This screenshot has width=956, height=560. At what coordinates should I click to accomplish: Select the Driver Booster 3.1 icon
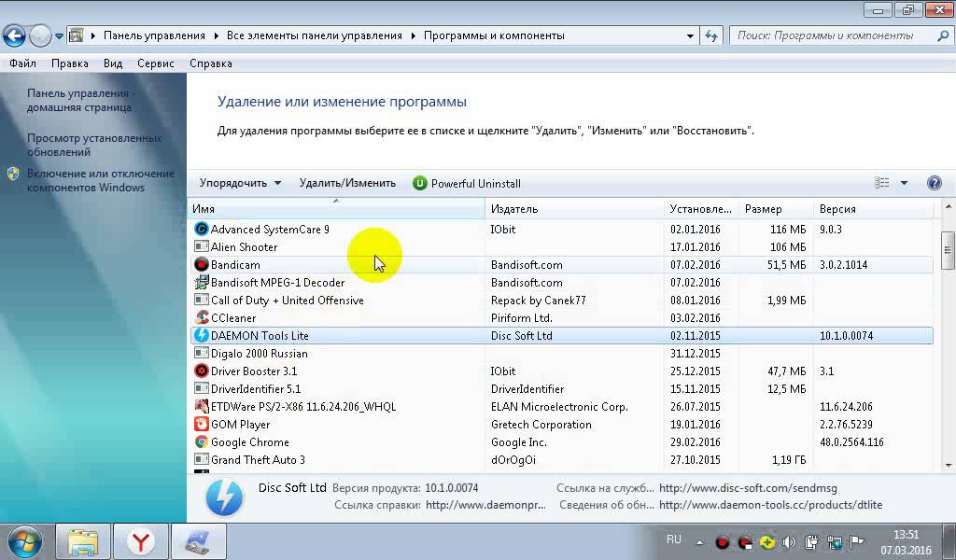[201, 371]
